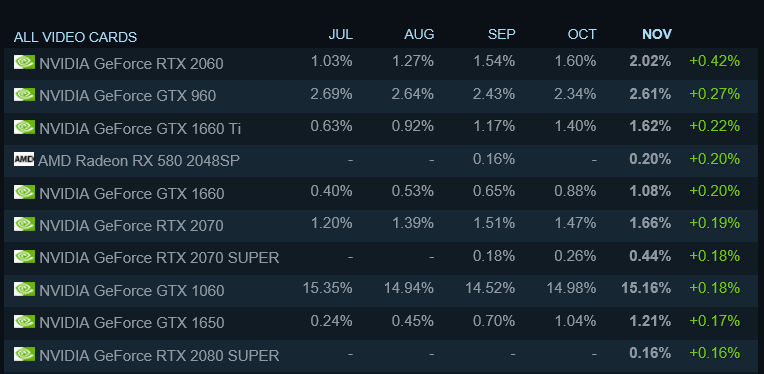Open the AMD Radeon RX 580 2048SP entry

[139, 161]
